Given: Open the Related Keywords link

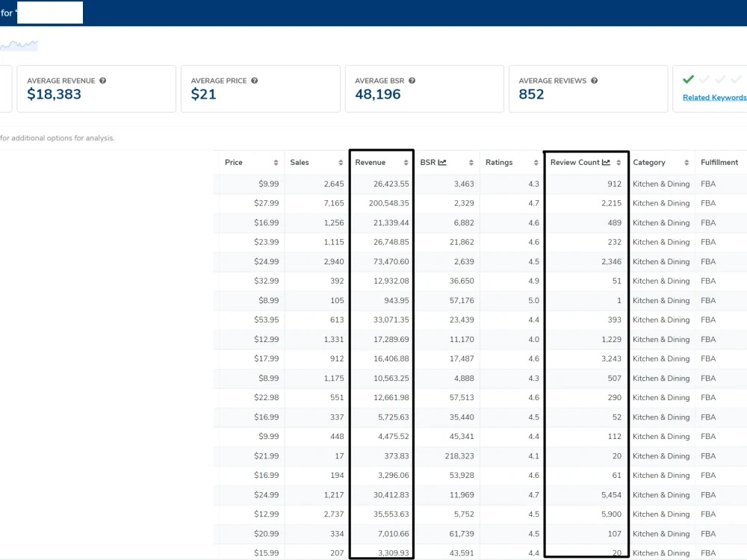Looking at the screenshot, I should pos(715,98).
